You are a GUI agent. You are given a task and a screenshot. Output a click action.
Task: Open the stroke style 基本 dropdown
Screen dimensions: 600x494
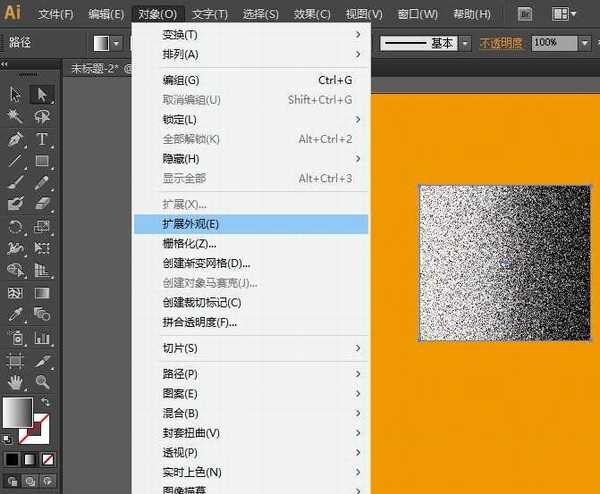click(x=465, y=43)
